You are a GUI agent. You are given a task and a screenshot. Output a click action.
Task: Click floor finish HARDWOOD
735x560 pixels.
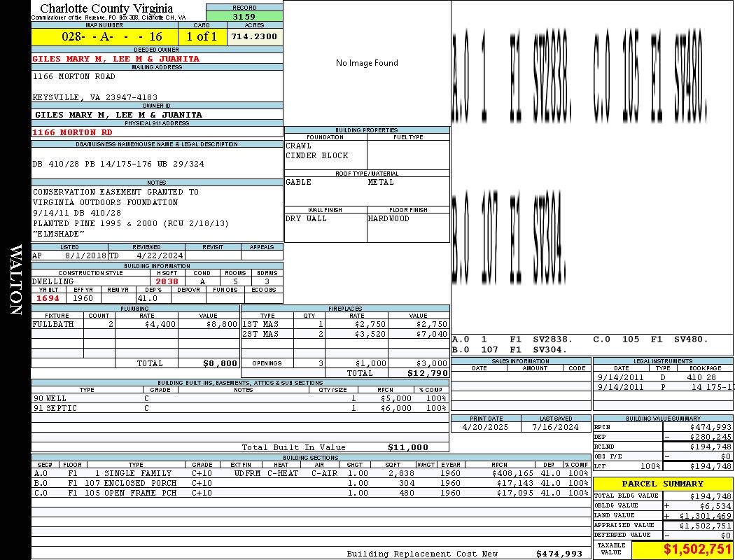tap(388, 219)
